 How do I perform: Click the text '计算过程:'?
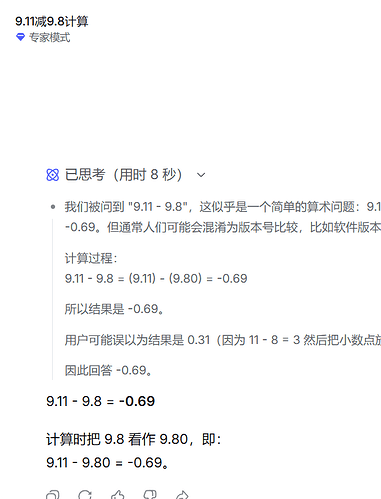[91, 258]
